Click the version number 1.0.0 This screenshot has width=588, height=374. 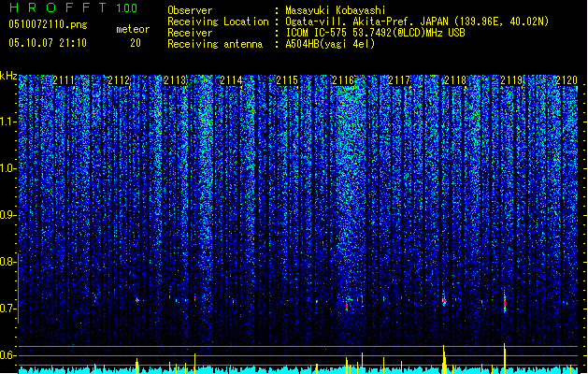(126, 8)
